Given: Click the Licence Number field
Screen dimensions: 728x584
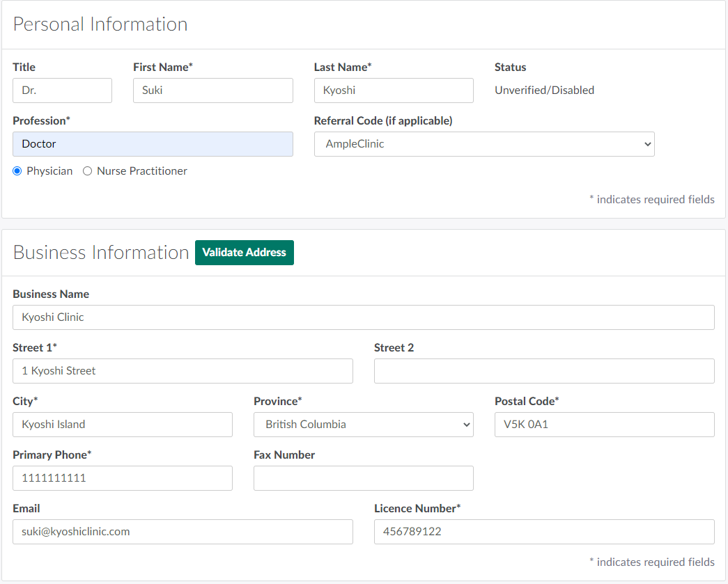Looking at the screenshot, I should click(543, 532).
